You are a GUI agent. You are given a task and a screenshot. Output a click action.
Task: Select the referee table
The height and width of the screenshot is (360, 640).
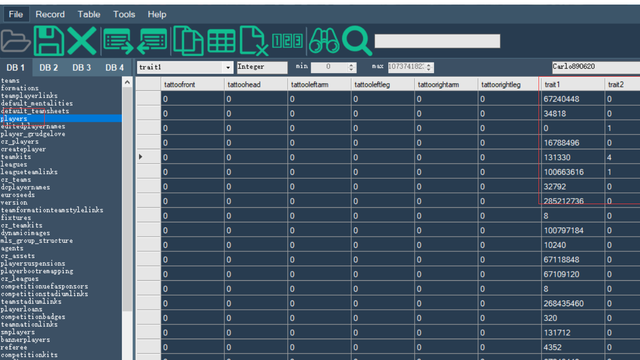14,347
